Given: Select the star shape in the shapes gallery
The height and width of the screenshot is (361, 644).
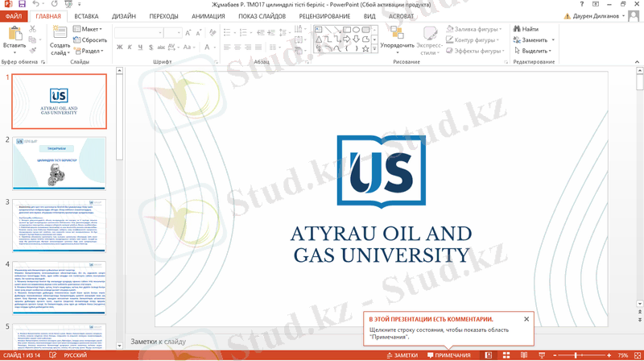Looking at the screenshot, I should coord(365,48).
